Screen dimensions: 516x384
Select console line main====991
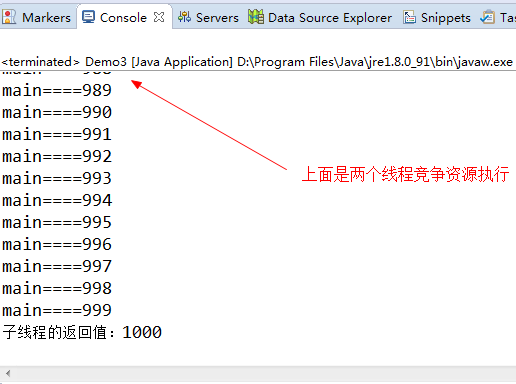pyautogui.click(x=57, y=134)
